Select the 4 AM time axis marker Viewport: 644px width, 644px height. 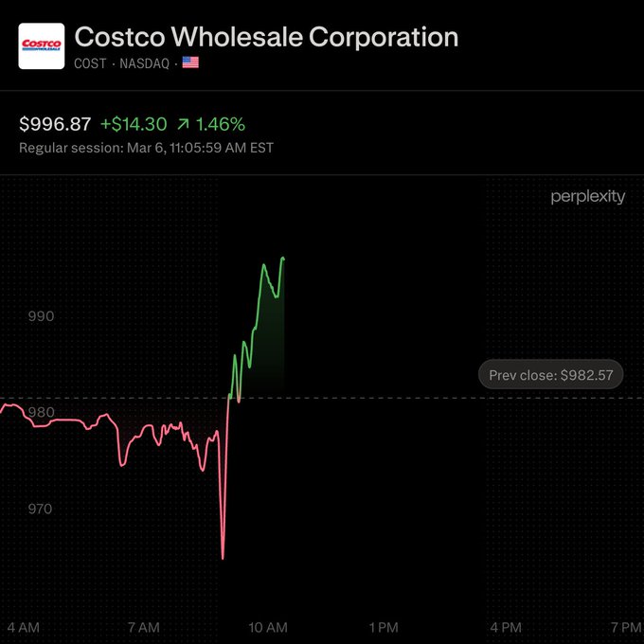tap(23, 627)
